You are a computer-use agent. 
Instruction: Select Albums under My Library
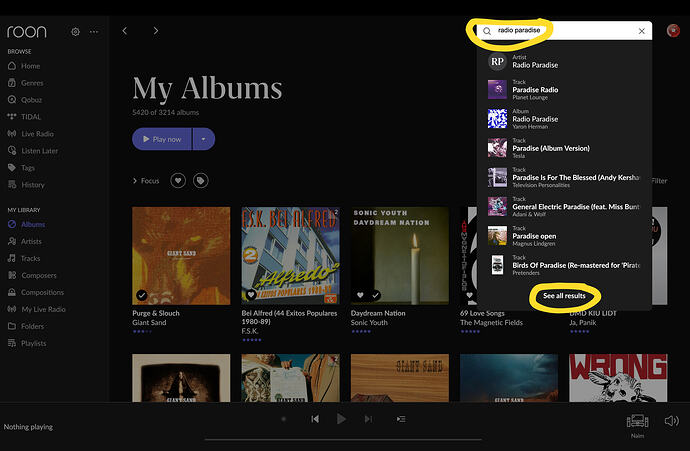(x=26, y=224)
